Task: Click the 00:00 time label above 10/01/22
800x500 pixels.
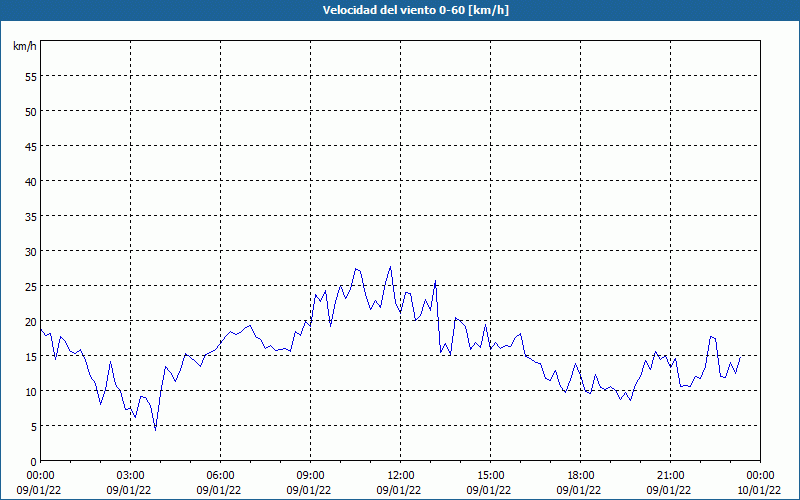Action: pos(760,476)
